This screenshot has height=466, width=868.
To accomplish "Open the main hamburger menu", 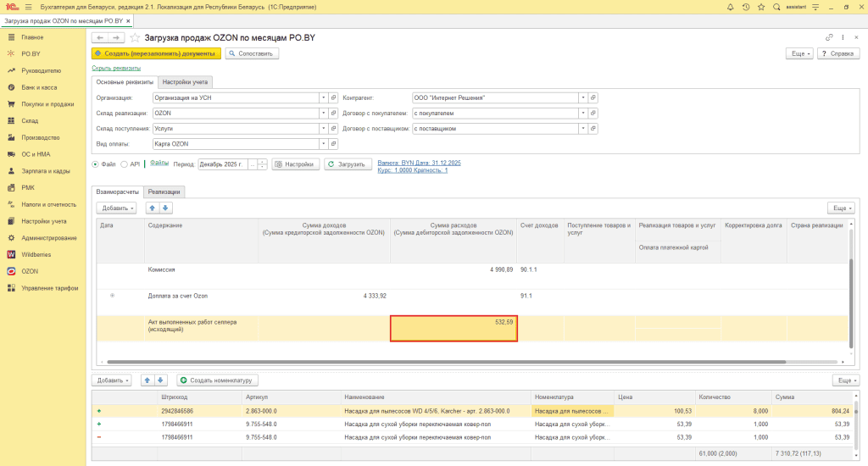I will (x=28, y=7).
